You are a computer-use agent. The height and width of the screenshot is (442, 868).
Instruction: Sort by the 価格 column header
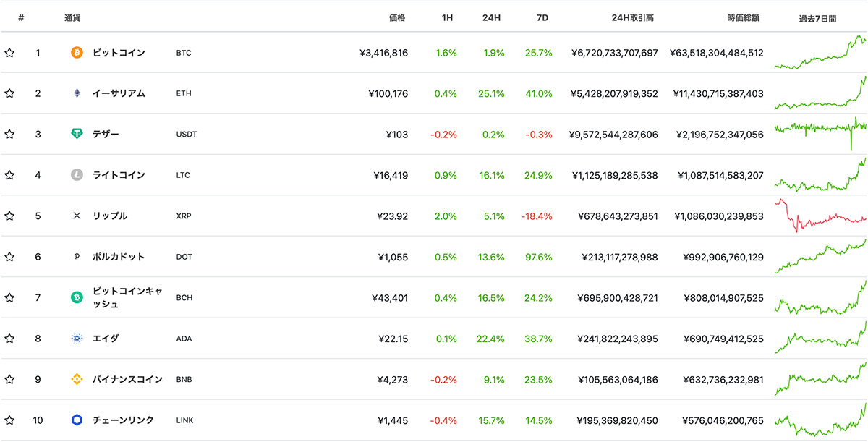click(x=397, y=17)
